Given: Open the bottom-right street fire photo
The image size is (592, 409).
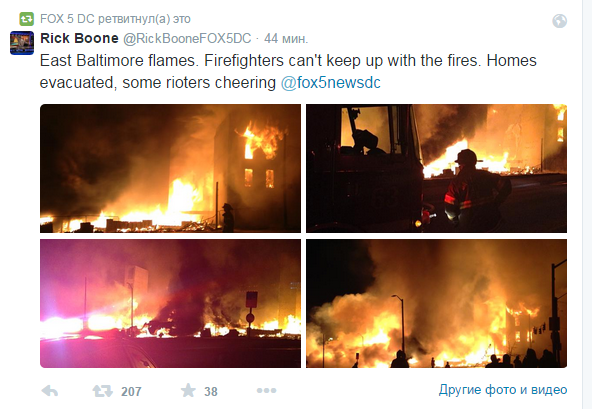Looking at the screenshot, I should click(x=436, y=303).
